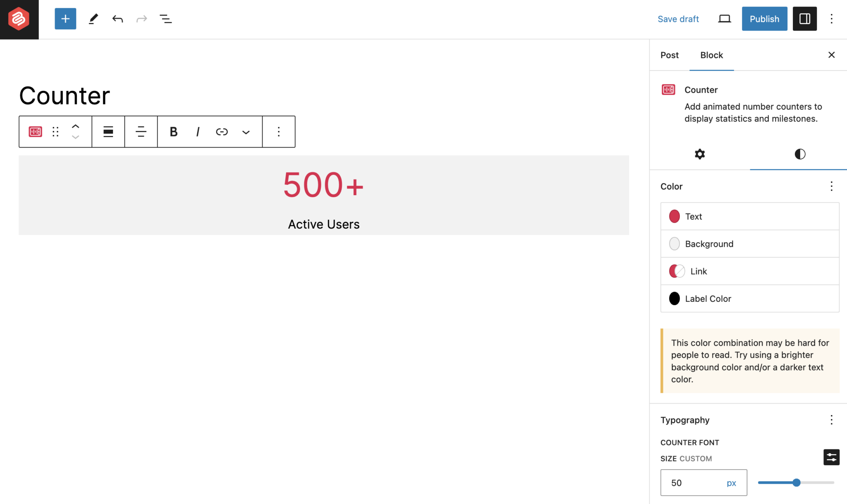The width and height of the screenshot is (847, 504).
Task: Toggle the settings sidebar panel
Action: click(804, 19)
